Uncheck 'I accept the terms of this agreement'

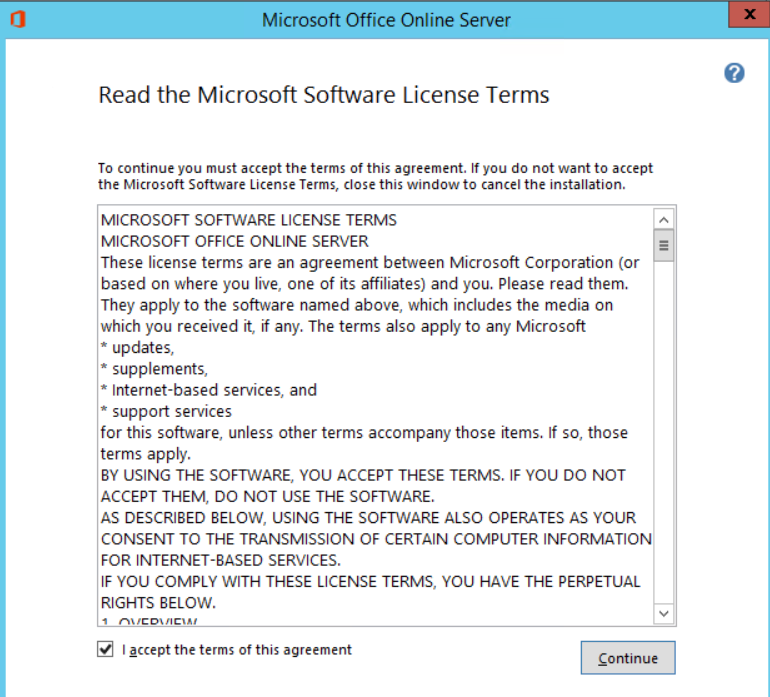tap(105, 649)
